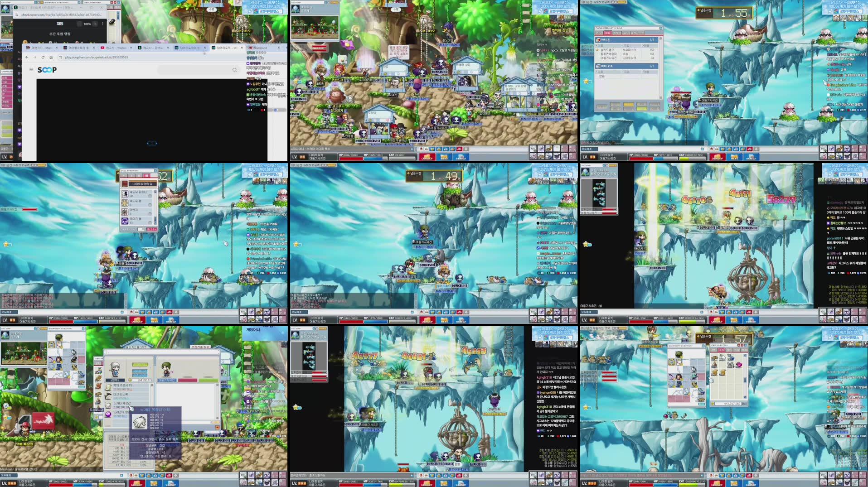The height and width of the screenshot is (487, 868).
Task: Click the 1:55 remaining-time display
Action: click(724, 13)
